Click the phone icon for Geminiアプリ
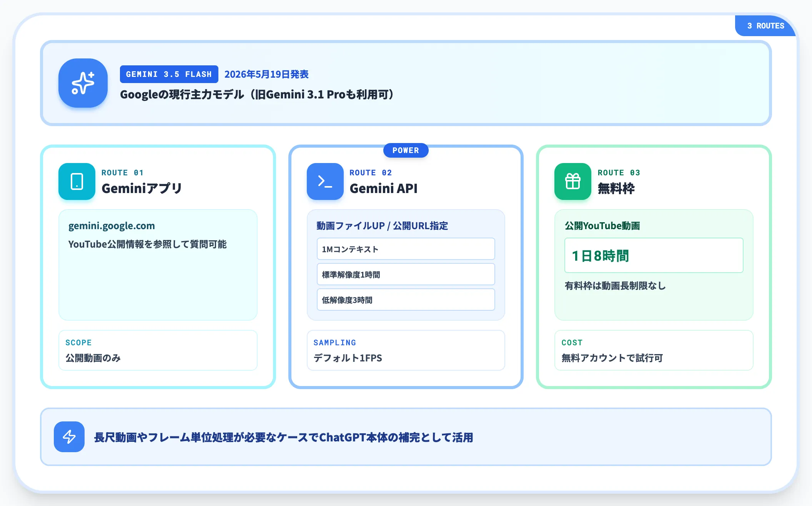This screenshot has width=812, height=506. (77, 181)
